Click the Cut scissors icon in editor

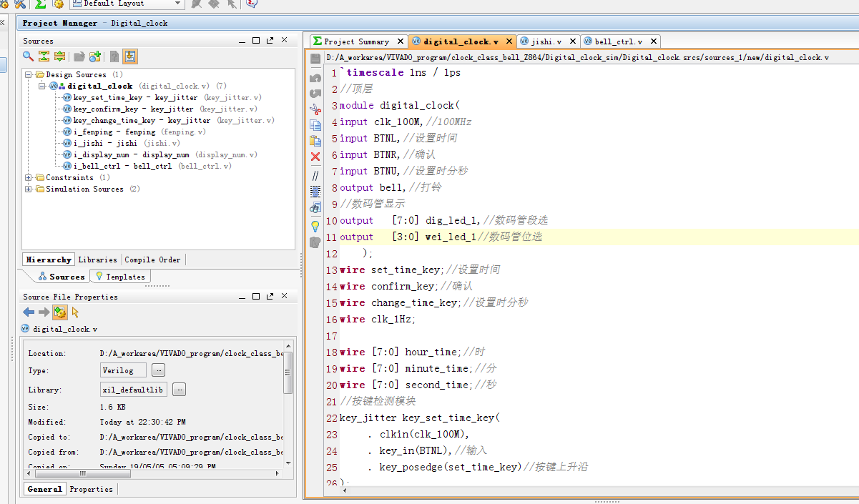315,109
